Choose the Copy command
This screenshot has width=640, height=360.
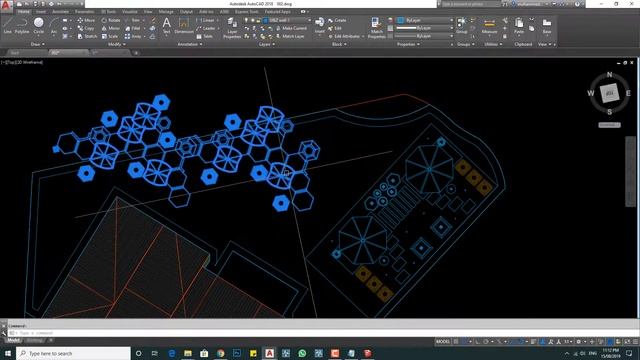tap(86, 28)
